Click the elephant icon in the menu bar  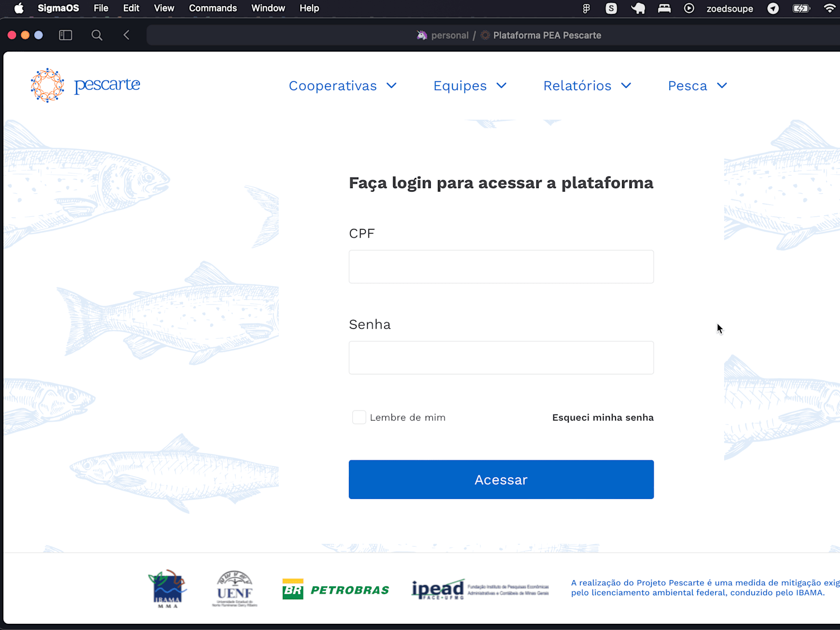(x=638, y=8)
